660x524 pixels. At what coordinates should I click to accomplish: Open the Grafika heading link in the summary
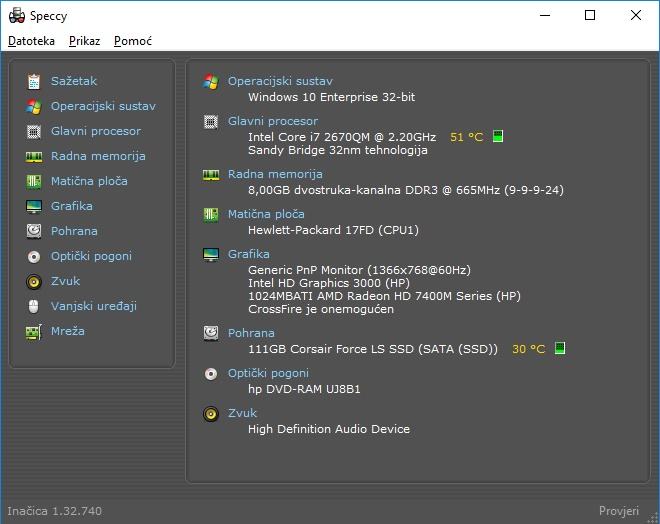[x=249, y=254]
